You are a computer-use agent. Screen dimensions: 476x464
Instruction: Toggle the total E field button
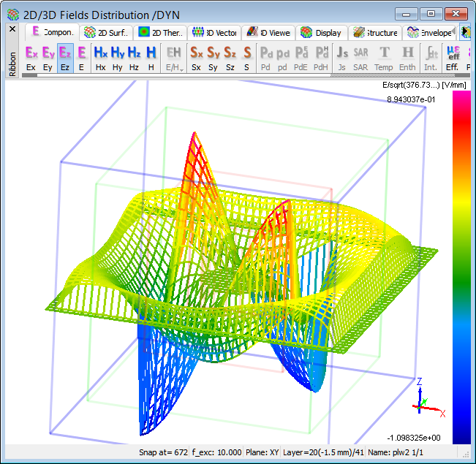coord(82,58)
